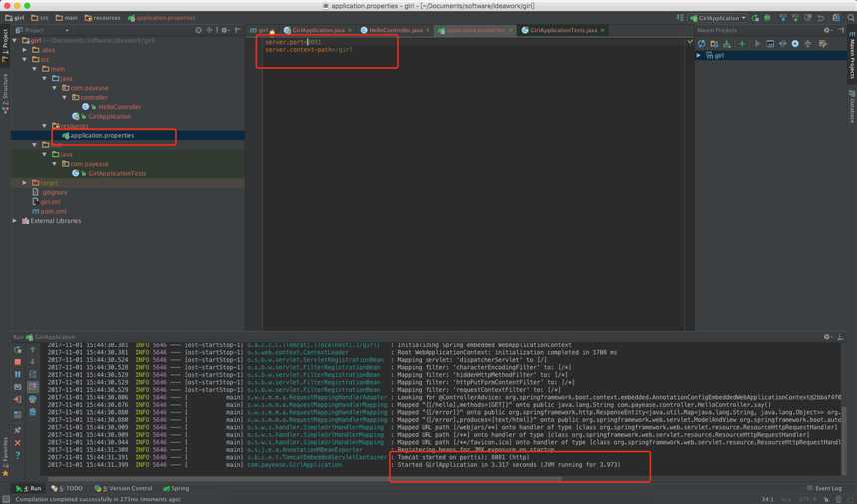Viewport: 857px width, 504px height.
Task: Open the Event Log button
Action: point(824,489)
